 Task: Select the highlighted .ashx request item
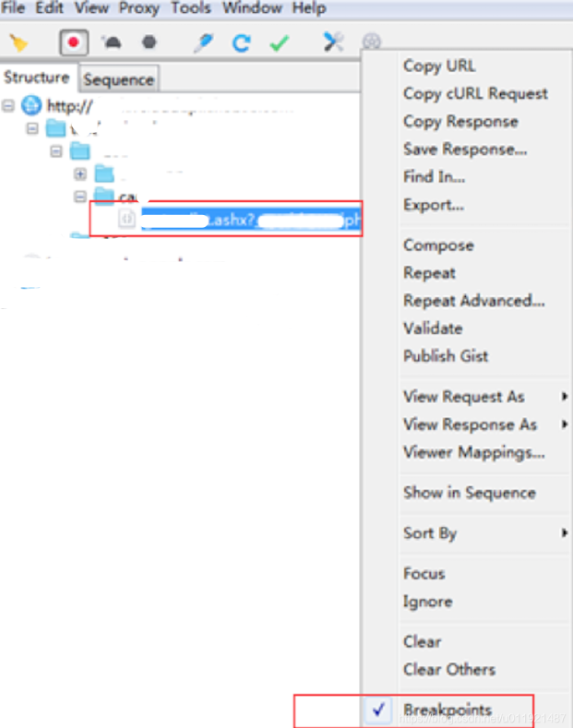coord(250,220)
